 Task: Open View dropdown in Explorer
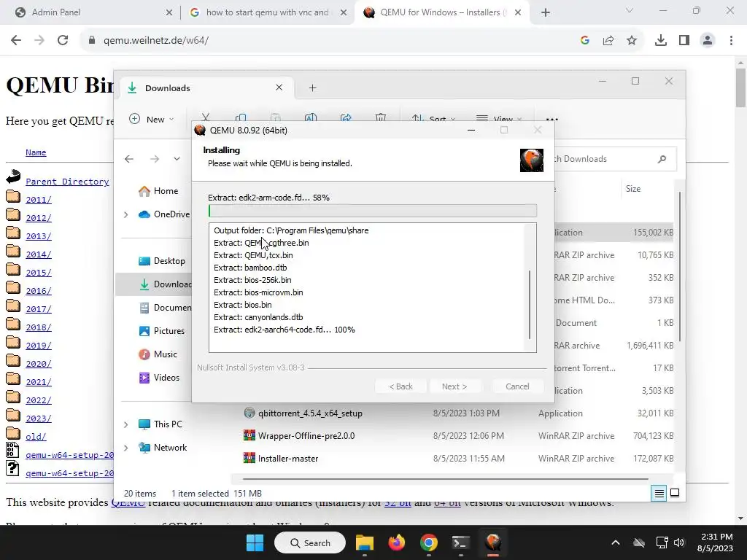tap(499, 119)
